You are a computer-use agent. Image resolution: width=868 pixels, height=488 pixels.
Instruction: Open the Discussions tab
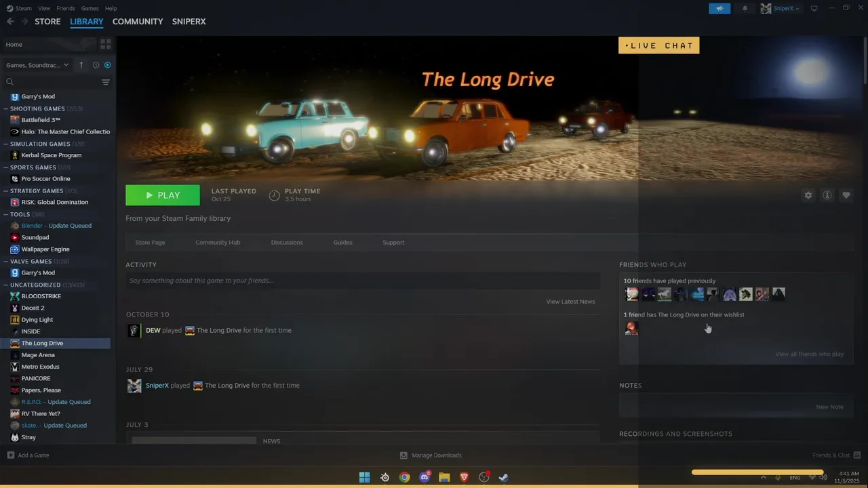click(x=287, y=243)
